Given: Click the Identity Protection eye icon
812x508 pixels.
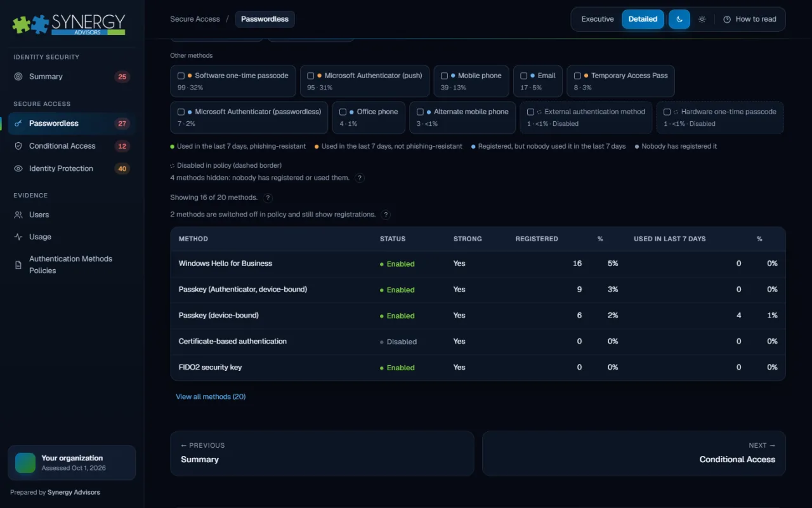Looking at the screenshot, I should pyautogui.click(x=18, y=169).
